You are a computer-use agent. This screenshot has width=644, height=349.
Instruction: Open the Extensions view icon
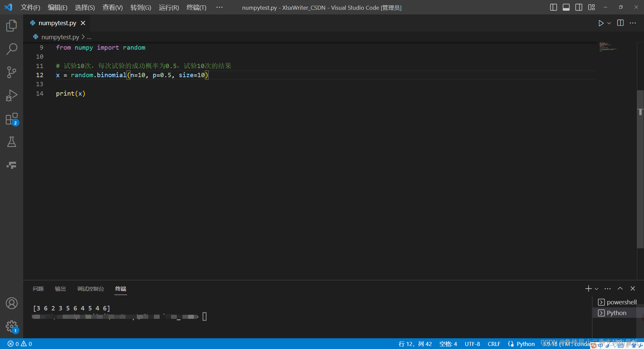click(11, 119)
